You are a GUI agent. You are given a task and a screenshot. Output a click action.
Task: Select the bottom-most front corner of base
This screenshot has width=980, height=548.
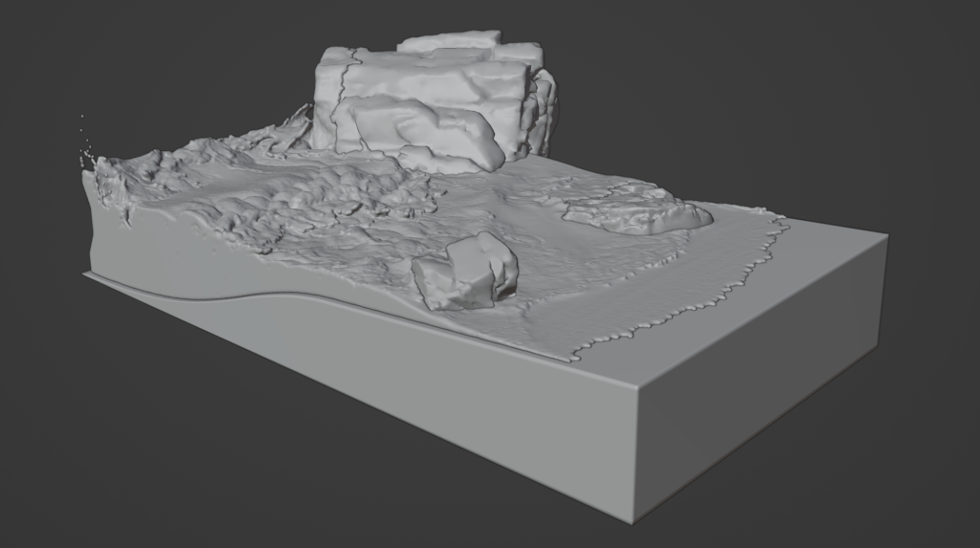click(x=634, y=521)
